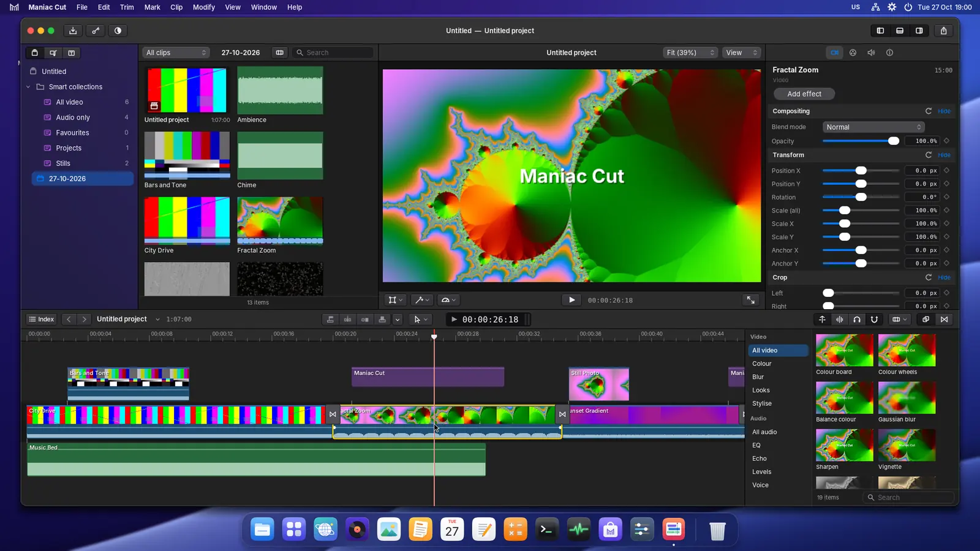
Task: Toggle solo headphones button in timeline toolbar
Action: coord(856,319)
